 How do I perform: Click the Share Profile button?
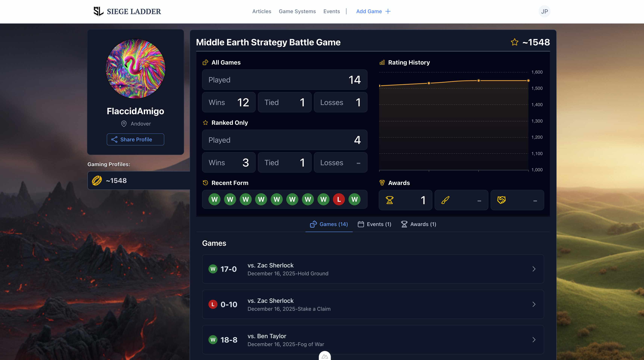pyautogui.click(x=135, y=139)
